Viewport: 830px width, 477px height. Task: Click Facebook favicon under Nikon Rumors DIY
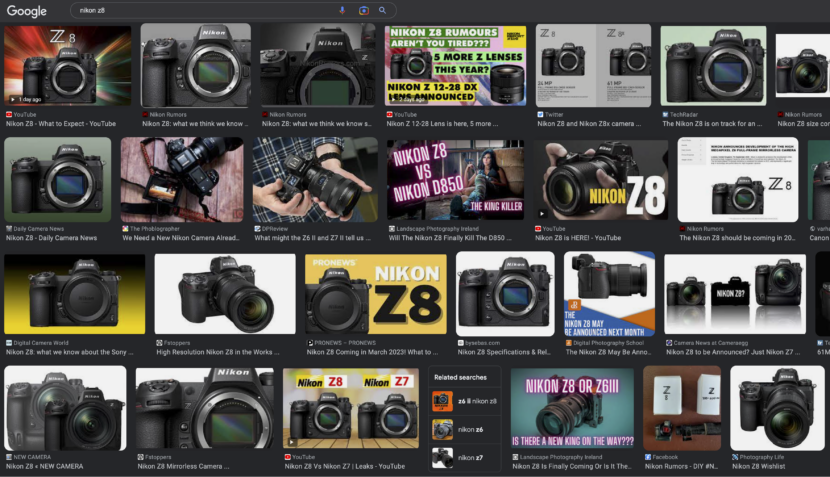click(x=648, y=457)
